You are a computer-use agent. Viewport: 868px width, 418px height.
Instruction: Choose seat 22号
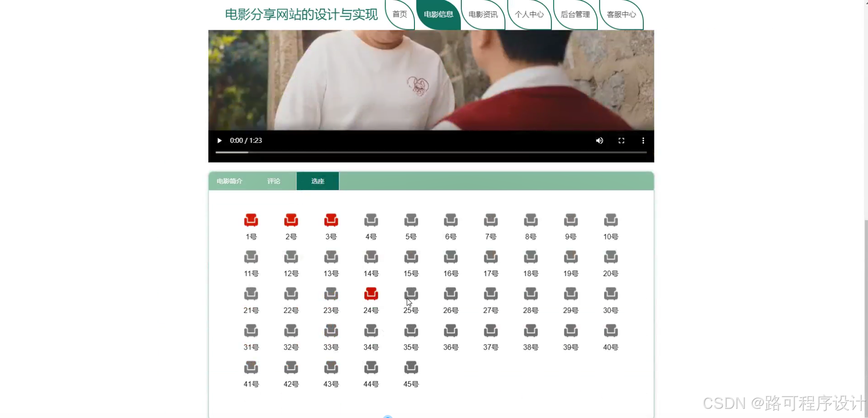pyautogui.click(x=291, y=294)
